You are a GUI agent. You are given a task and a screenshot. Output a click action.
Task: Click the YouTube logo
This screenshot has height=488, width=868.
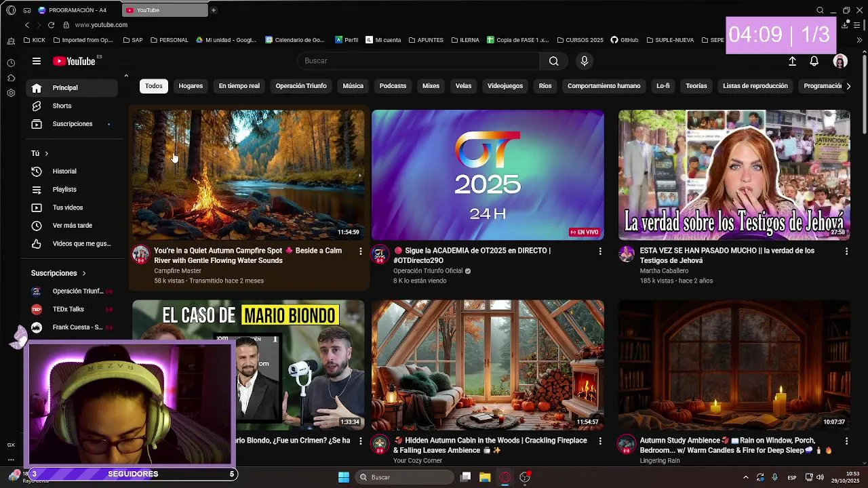(74, 61)
